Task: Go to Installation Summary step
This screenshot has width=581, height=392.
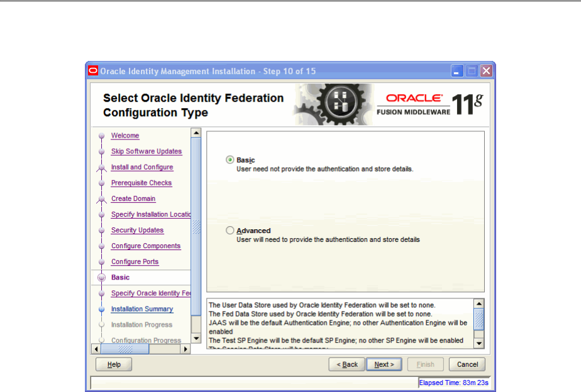Action: 142,309
